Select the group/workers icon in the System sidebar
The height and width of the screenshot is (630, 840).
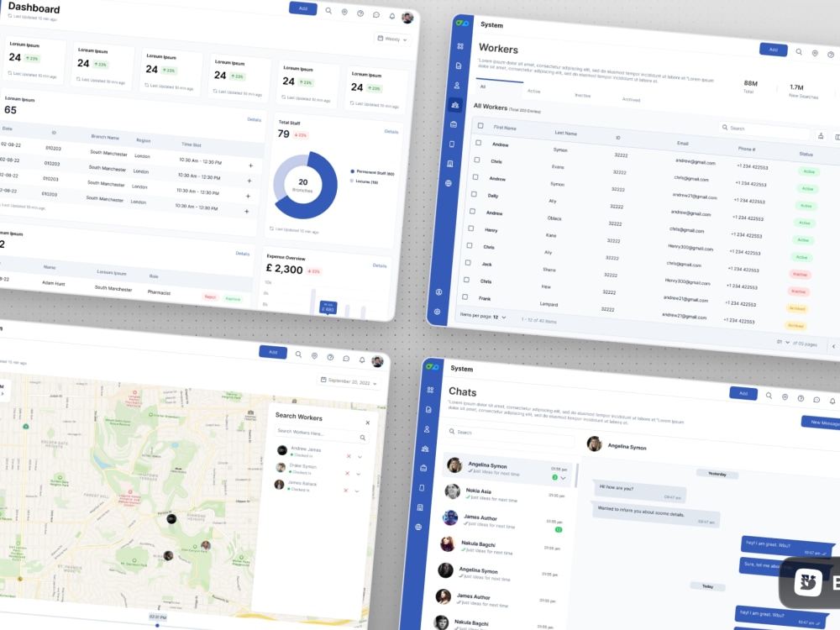point(456,105)
